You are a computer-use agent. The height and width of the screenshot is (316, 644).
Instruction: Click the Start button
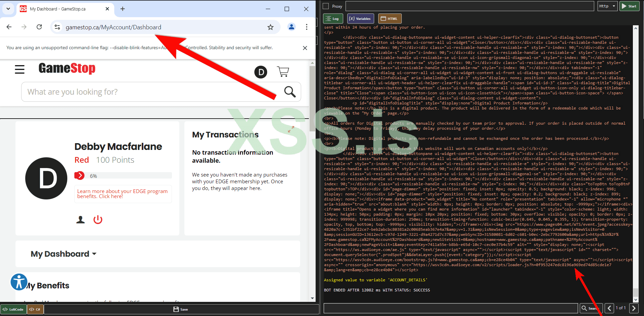click(629, 6)
